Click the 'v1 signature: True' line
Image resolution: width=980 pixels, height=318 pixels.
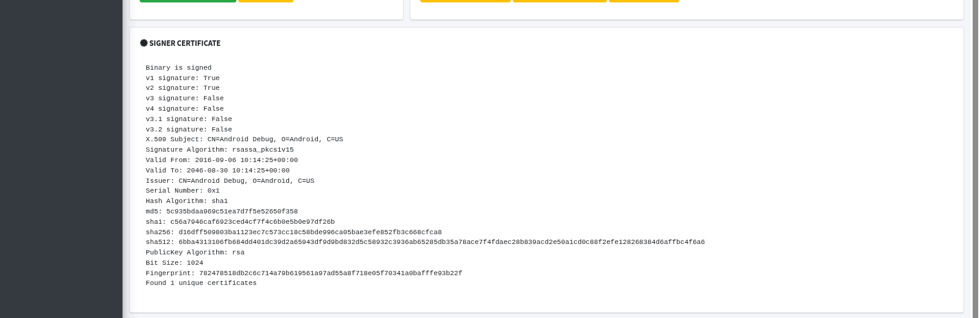(x=183, y=78)
